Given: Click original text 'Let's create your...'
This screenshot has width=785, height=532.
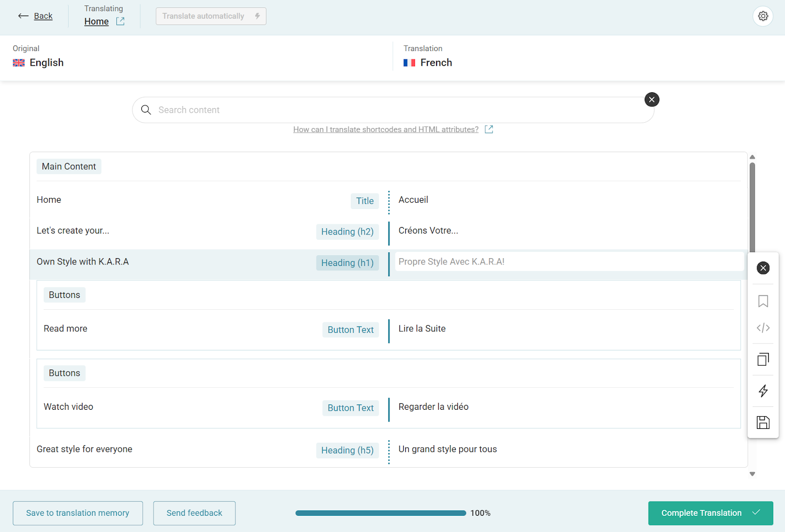Looking at the screenshot, I should tap(73, 231).
